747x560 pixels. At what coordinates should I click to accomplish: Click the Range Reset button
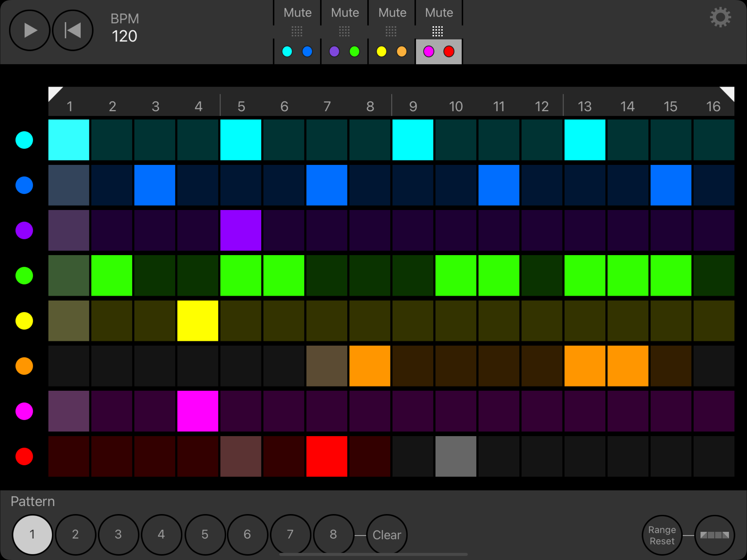(x=662, y=535)
